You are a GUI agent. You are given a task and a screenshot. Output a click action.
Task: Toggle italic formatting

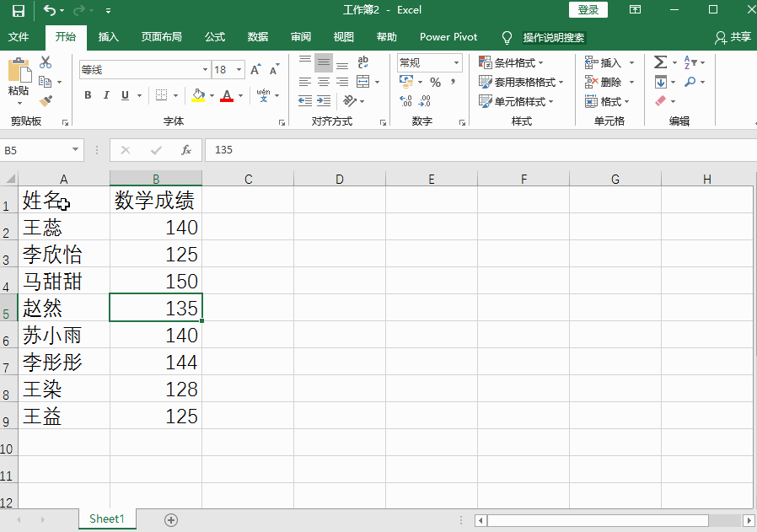point(107,95)
